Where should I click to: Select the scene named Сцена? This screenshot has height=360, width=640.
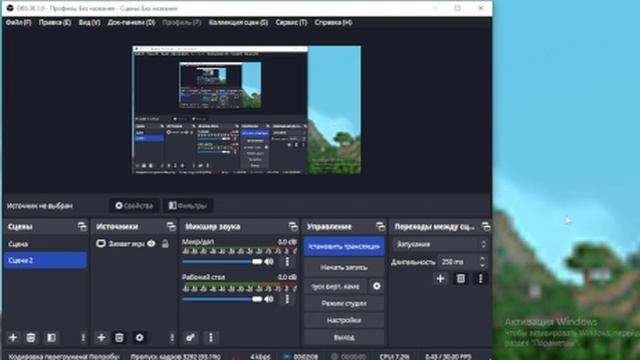(45, 244)
